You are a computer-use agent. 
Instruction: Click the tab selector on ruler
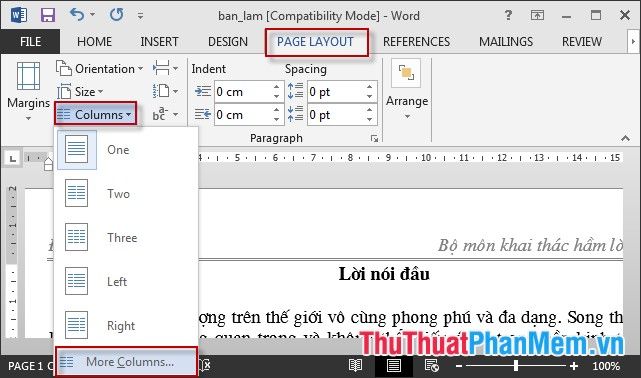pos(13,158)
